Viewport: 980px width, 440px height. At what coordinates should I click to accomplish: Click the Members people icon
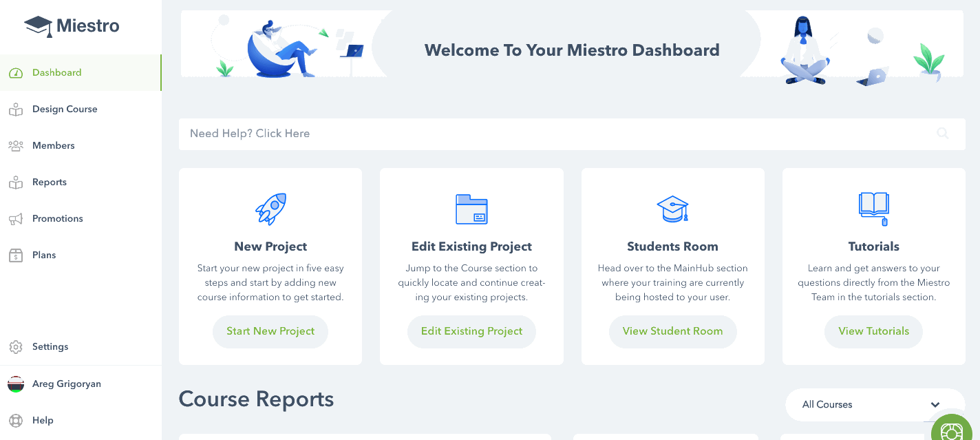point(16,146)
